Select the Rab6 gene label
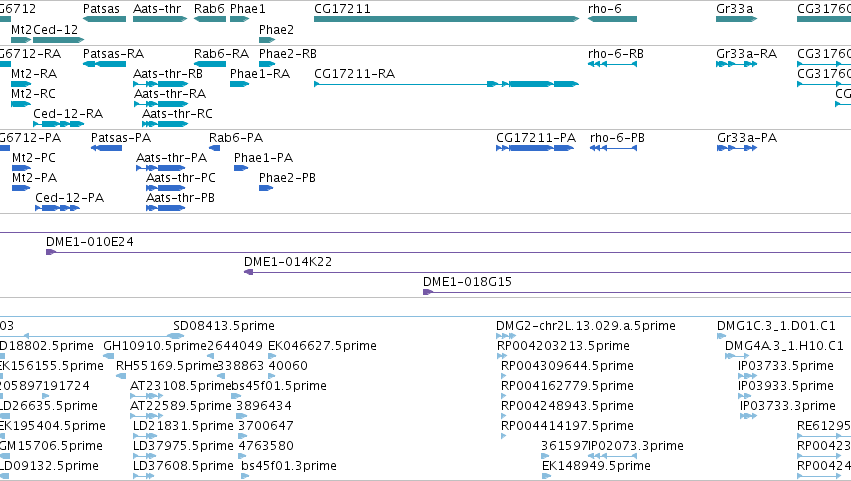Image resolution: width=851 pixels, height=481 pixels. coord(209,9)
